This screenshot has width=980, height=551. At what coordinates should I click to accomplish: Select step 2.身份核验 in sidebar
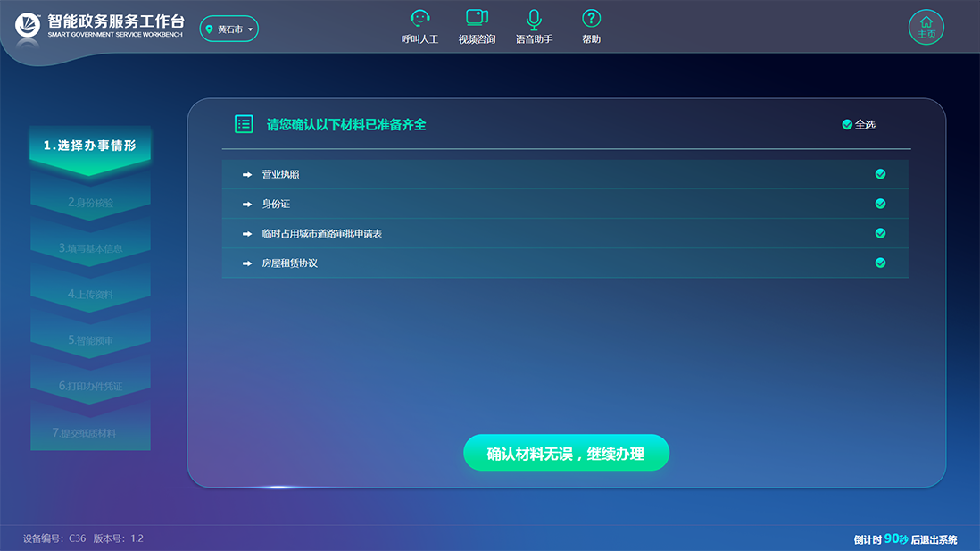tap(90, 203)
